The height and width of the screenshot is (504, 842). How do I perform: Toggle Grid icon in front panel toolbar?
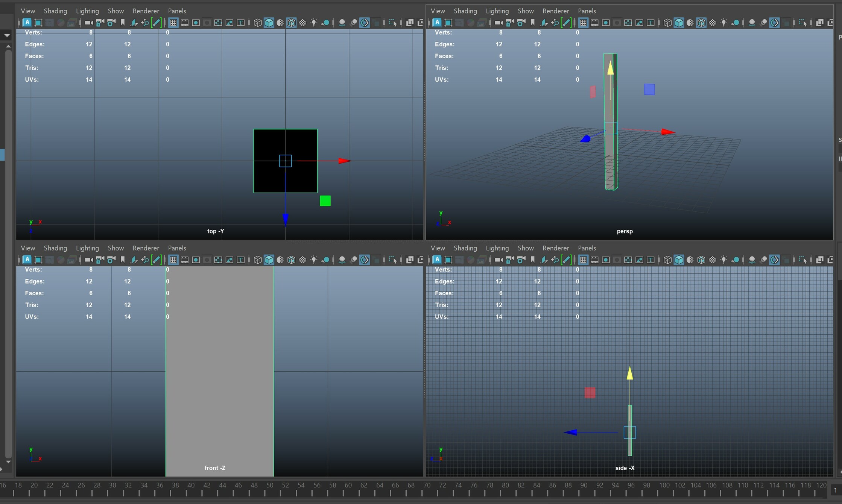coord(173,260)
